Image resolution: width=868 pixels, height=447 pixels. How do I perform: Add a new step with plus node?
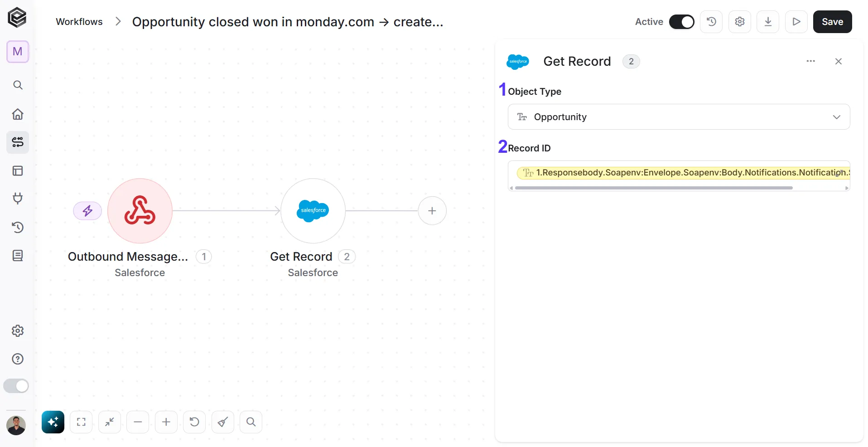coord(432,211)
